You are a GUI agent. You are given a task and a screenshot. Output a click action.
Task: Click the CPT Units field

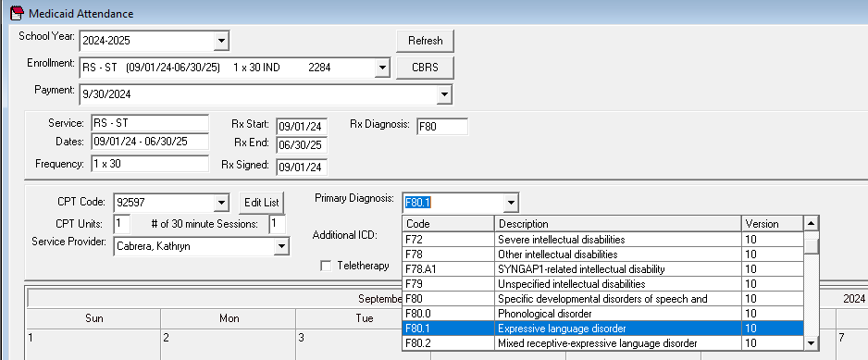(122, 224)
